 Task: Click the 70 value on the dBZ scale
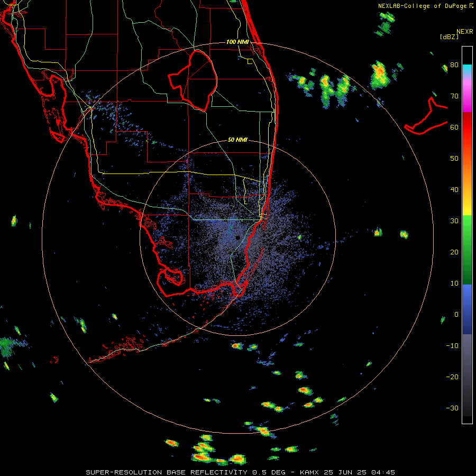(454, 96)
